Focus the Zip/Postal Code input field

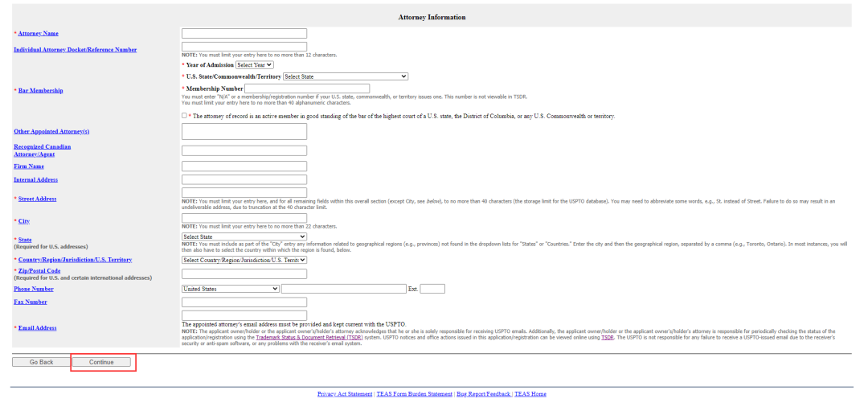click(244, 273)
